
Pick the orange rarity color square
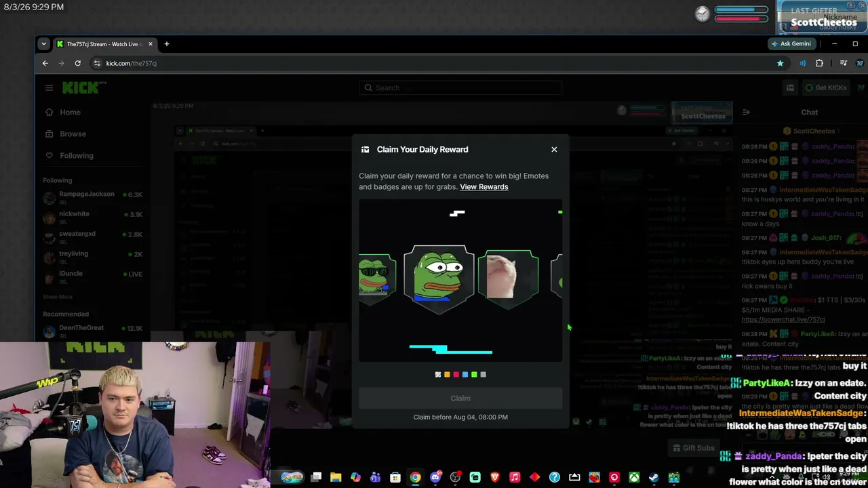(x=447, y=374)
